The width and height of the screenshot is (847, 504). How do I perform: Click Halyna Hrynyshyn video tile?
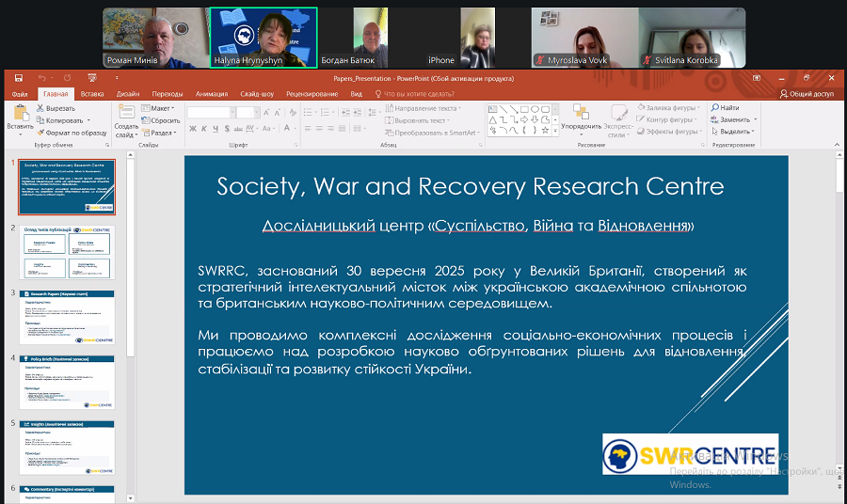point(264,38)
